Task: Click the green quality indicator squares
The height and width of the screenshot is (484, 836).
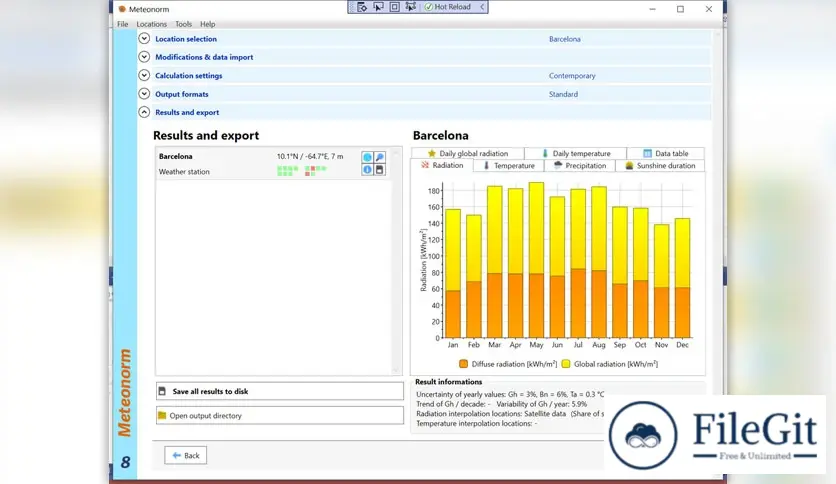Action: 288,171
